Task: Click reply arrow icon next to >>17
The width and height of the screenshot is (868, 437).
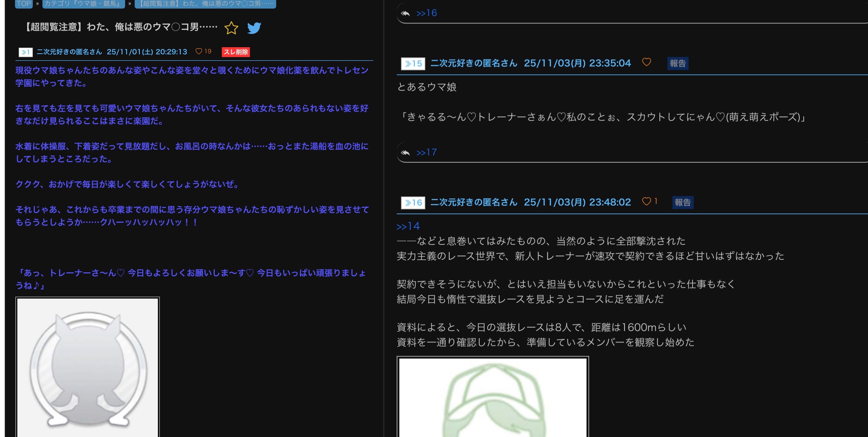Action: click(405, 153)
